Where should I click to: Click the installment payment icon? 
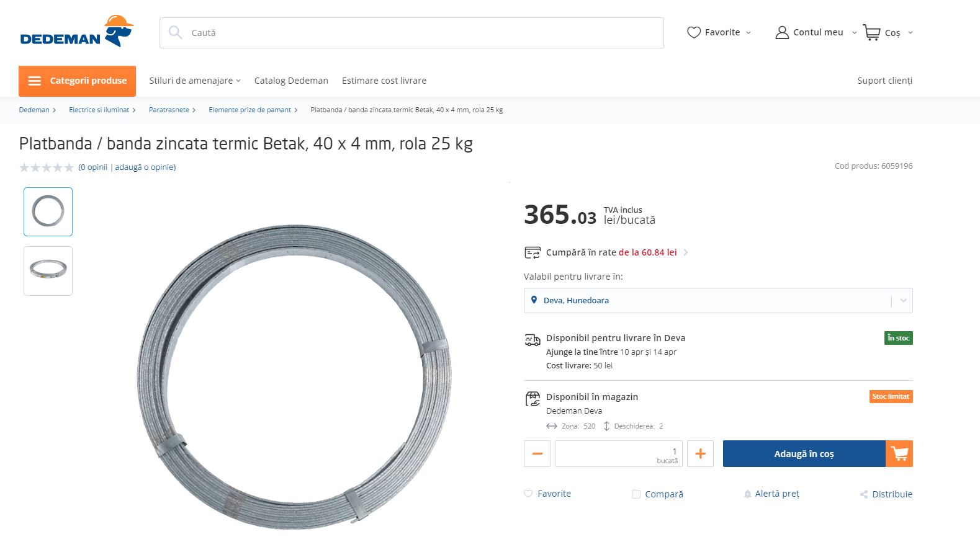point(533,252)
